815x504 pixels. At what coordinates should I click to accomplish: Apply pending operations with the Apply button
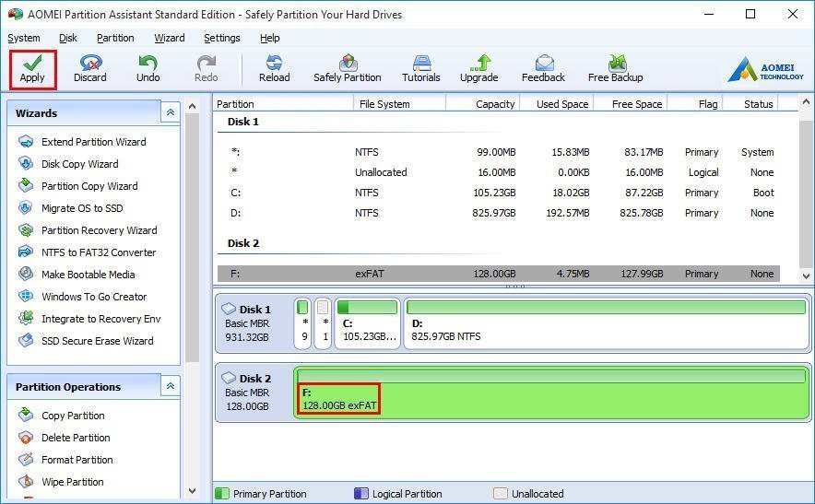coord(32,70)
